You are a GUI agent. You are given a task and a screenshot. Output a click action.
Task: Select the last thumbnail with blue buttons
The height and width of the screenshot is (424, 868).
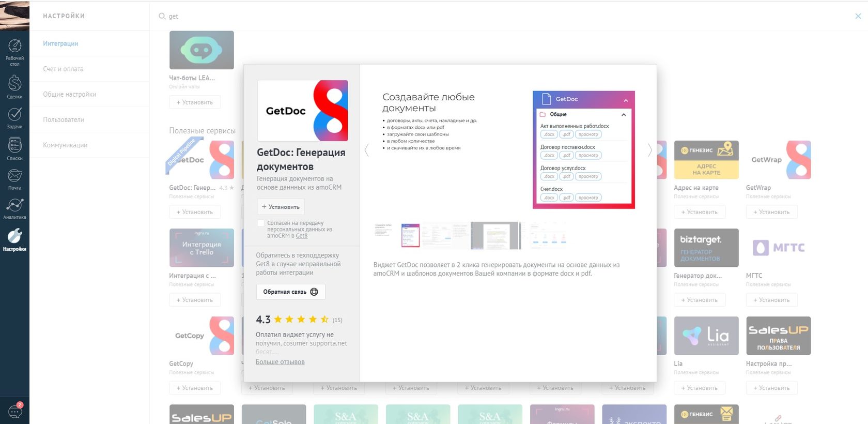(x=544, y=235)
